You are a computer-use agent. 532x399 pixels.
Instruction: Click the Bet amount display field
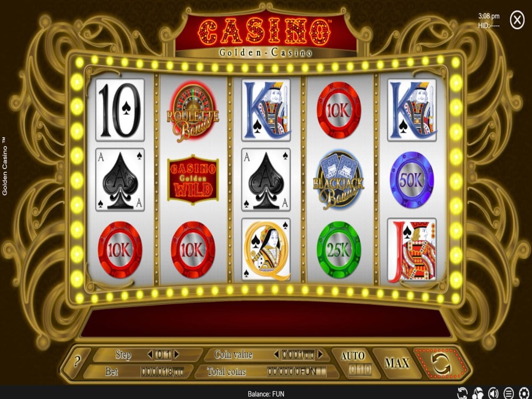(x=162, y=372)
